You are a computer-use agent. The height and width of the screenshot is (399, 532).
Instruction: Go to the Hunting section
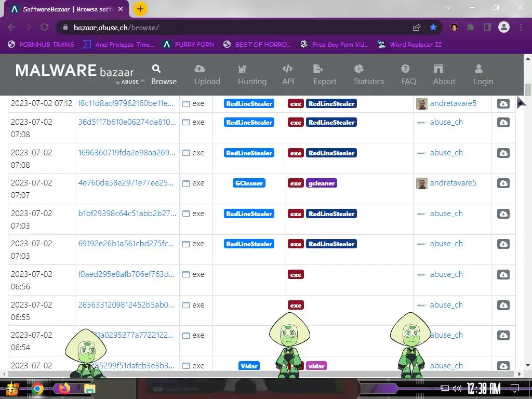pyautogui.click(x=252, y=75)
